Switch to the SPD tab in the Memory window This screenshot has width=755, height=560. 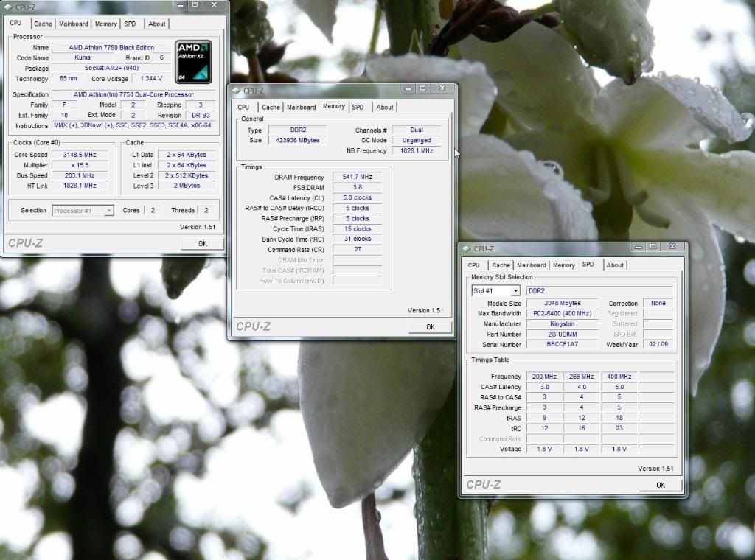pyautogui.click(x=358, y=108)
